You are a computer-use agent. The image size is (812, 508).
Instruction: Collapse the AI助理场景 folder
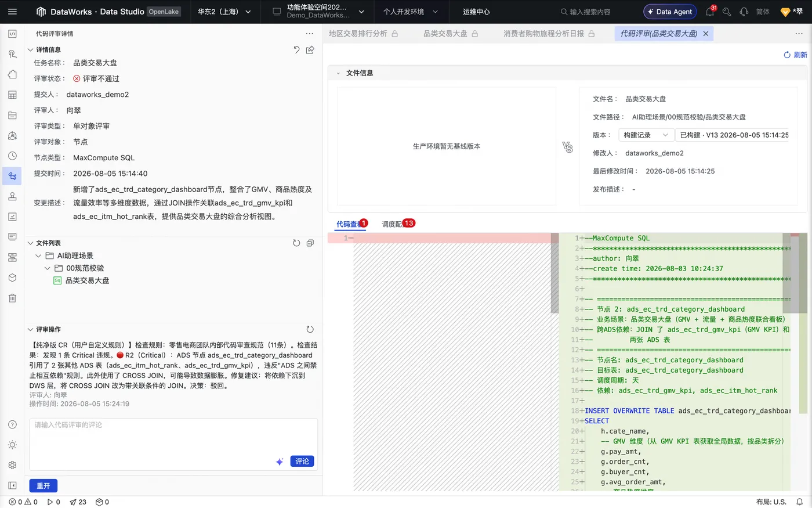coord(38,256)
